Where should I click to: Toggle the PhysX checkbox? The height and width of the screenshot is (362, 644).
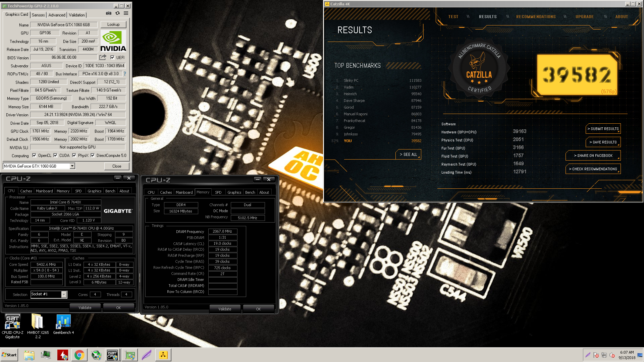(74, 156)
